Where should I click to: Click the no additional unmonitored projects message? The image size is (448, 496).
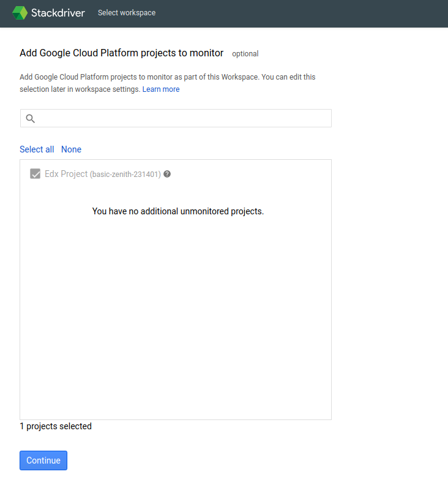(177, 211)
